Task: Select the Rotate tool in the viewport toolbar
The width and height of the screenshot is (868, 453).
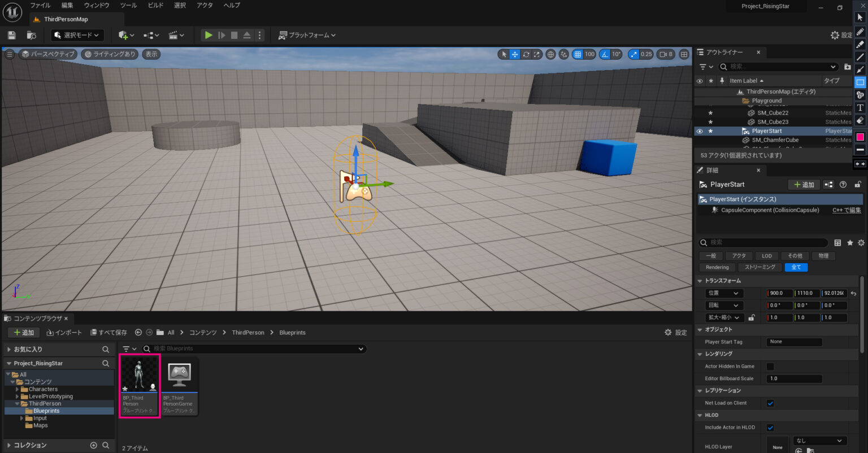Action: 526,54
